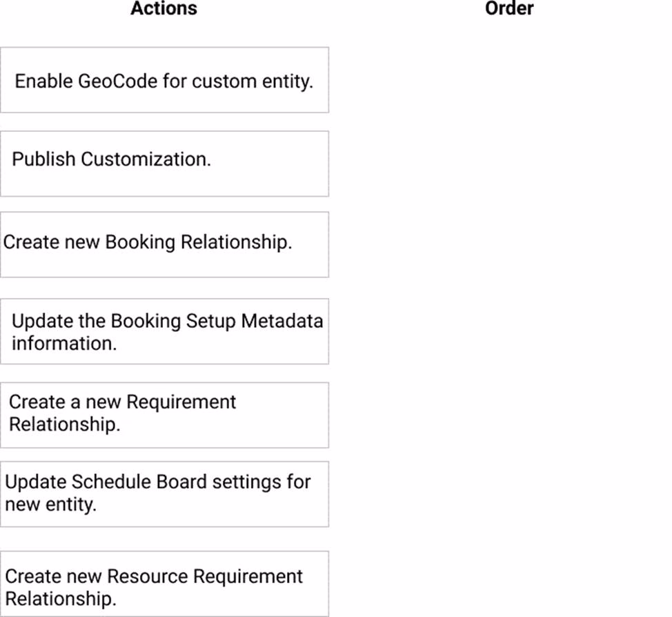
Task: Click the 'Requirement Relationship.' text line
Action: coord(64,424)
